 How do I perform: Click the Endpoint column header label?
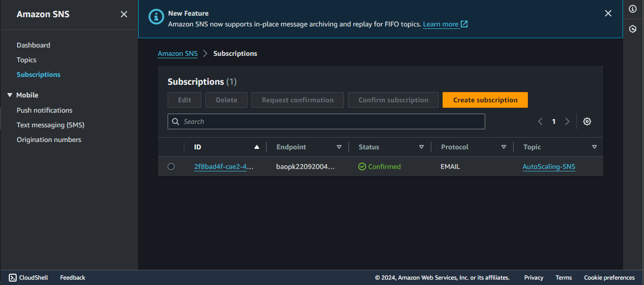(x=291, y=147)
